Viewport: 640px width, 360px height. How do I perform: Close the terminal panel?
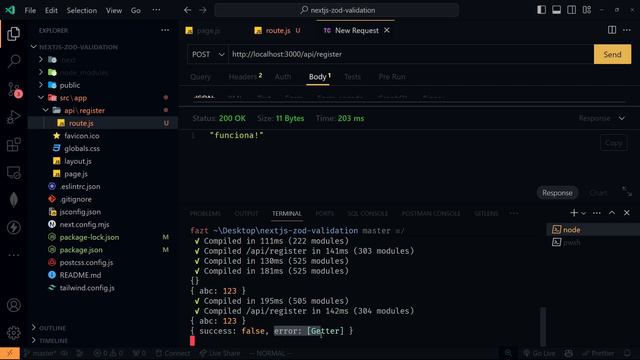tap(627, 213)
